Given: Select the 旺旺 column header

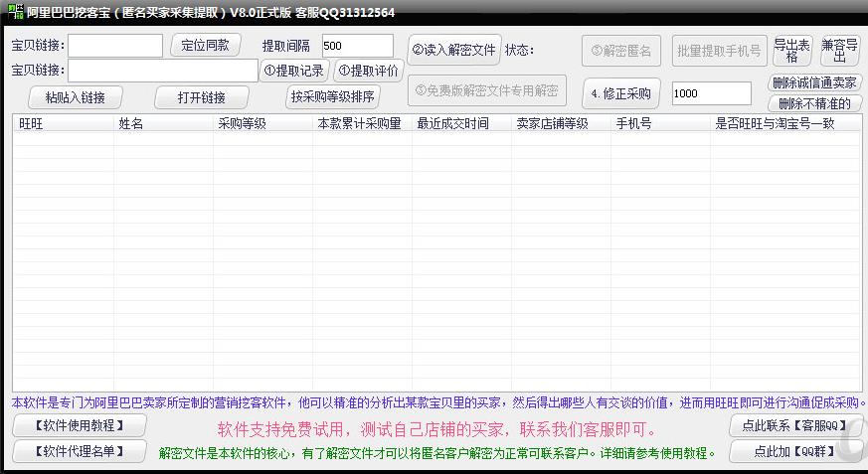Looking at the screenshot, I should click(x=63, y=124).
